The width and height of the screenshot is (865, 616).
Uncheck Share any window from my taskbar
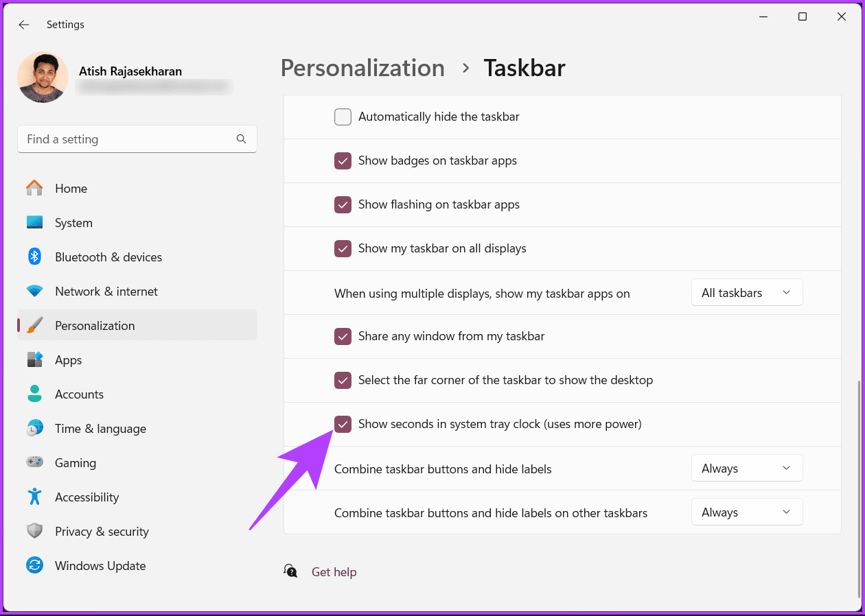343,336
